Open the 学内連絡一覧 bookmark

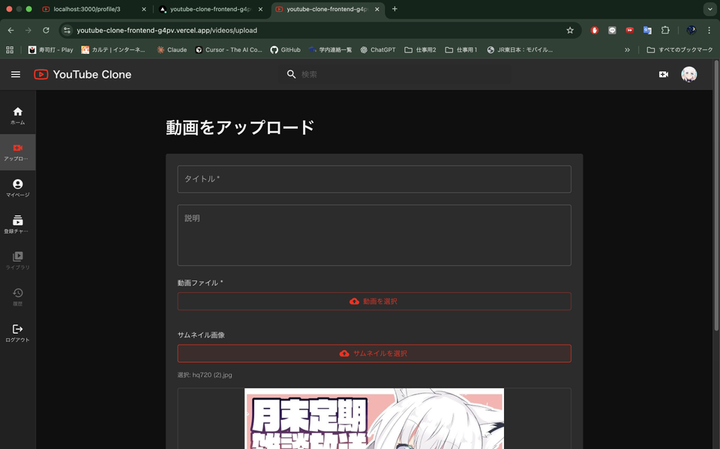(x=330, y=50)
